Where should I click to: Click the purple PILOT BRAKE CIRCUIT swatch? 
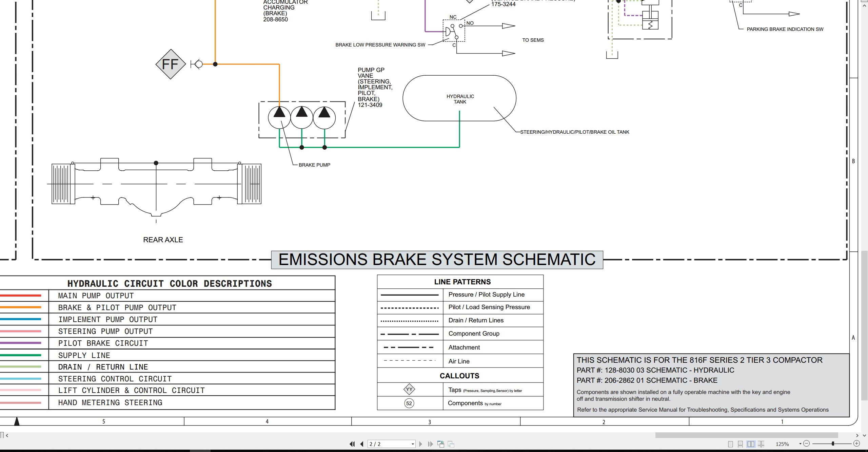pos(21,343)
